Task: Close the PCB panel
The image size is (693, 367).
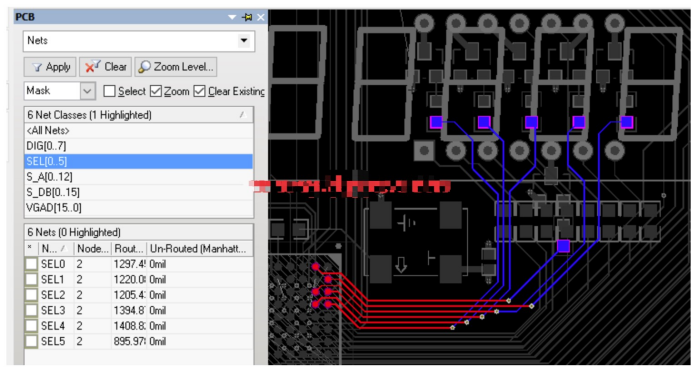Action: click(x=261, y=17)
